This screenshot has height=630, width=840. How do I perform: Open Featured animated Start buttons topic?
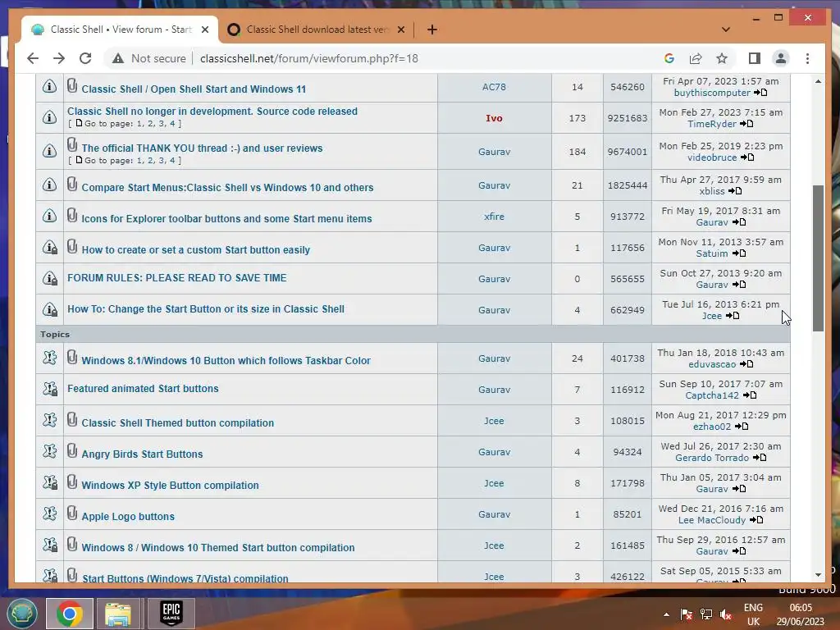point(143,389)
